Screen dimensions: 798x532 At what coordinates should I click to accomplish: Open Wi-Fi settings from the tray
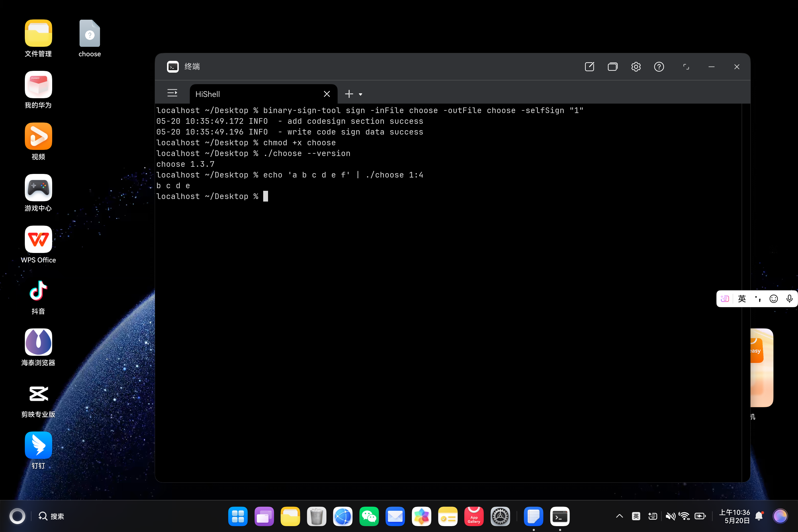pos(684,516)
